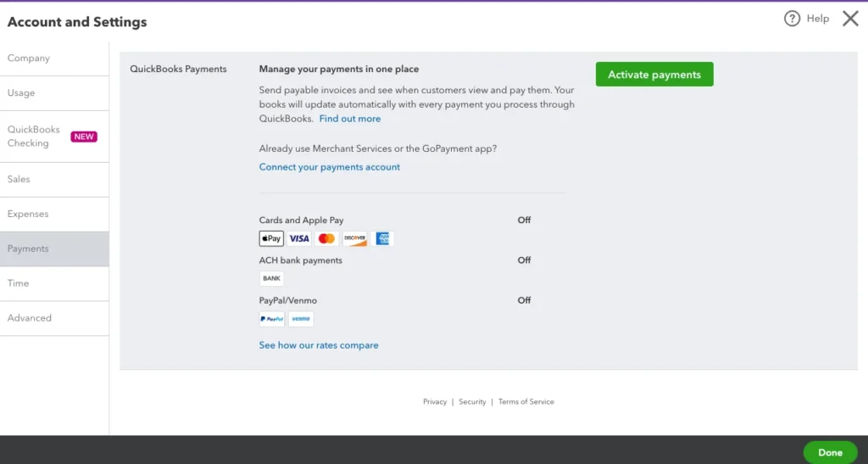868x464 pixels.
Task: Go to the Advanced settings tab
Action: coord(54,318)
